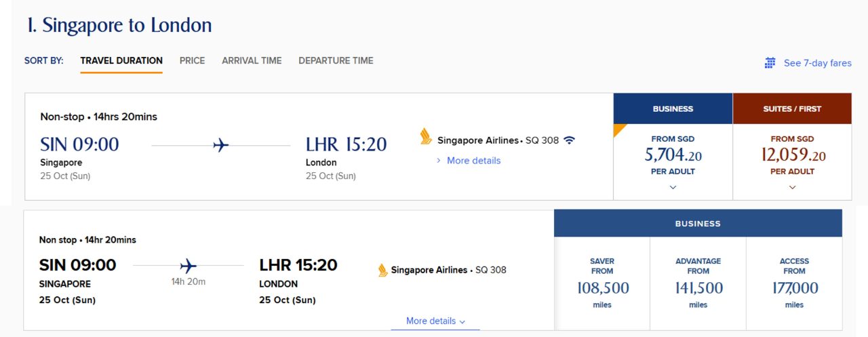The width and height of the screenshot is (868, 337).
Task: Click the orange corner flag on Business fare
Action: [618, 129]
